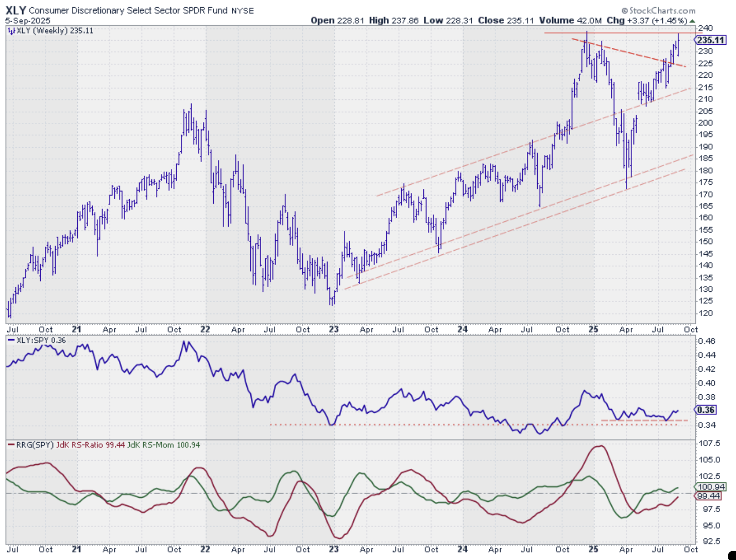
Task: Click the 0.46 level on ratio axis
Action: click(x=707, y=341)
